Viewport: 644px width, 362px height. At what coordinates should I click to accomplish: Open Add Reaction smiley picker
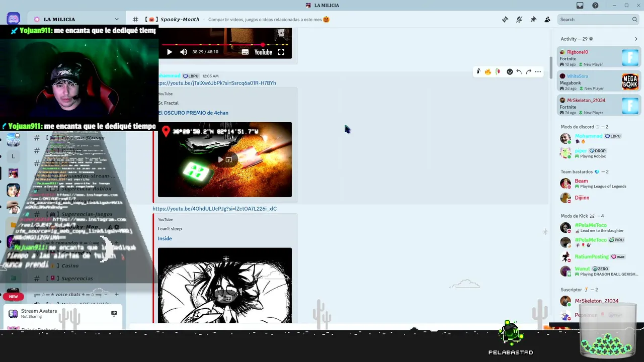pyautogui.click(x=510, y=72)
